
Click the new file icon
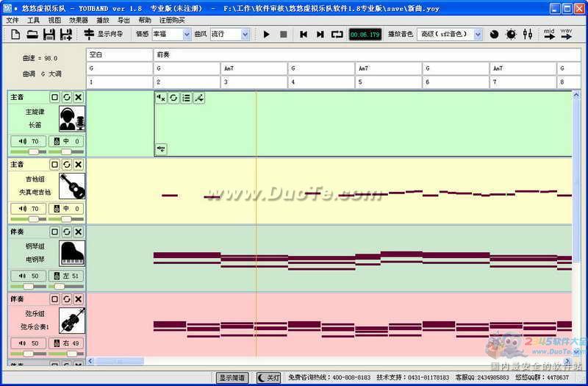(13, 35)
